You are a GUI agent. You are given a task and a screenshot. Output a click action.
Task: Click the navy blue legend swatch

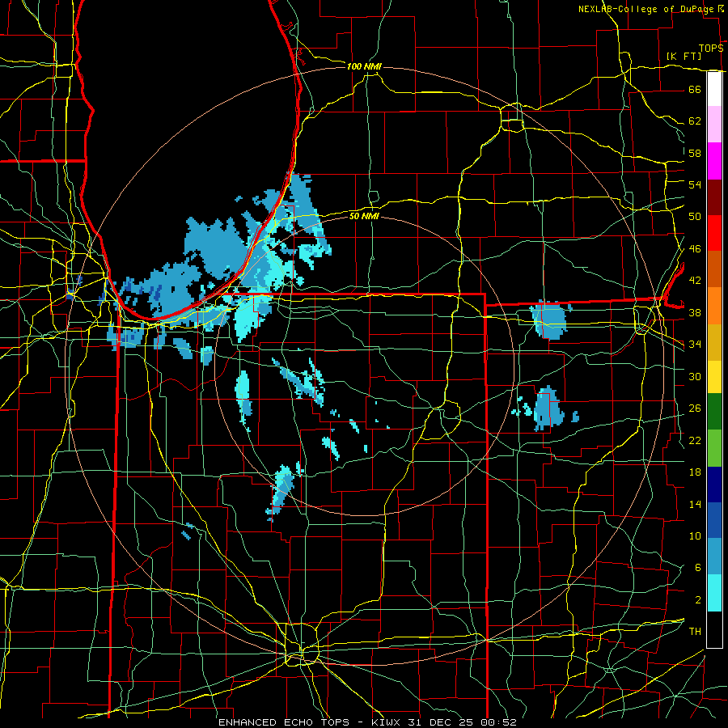click(x=714, y=485)
